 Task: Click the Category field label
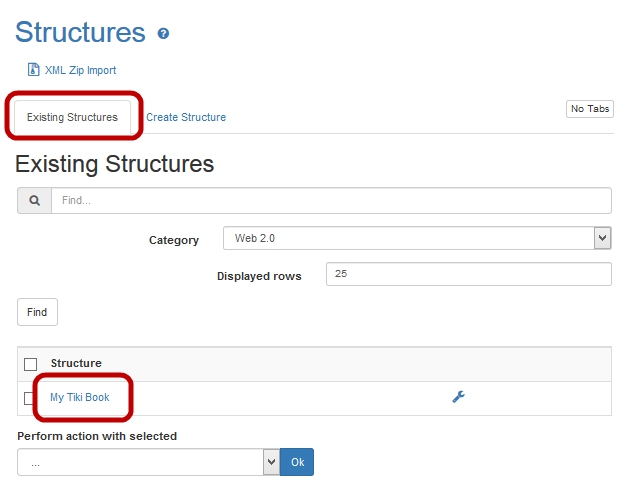click(174, 240)
